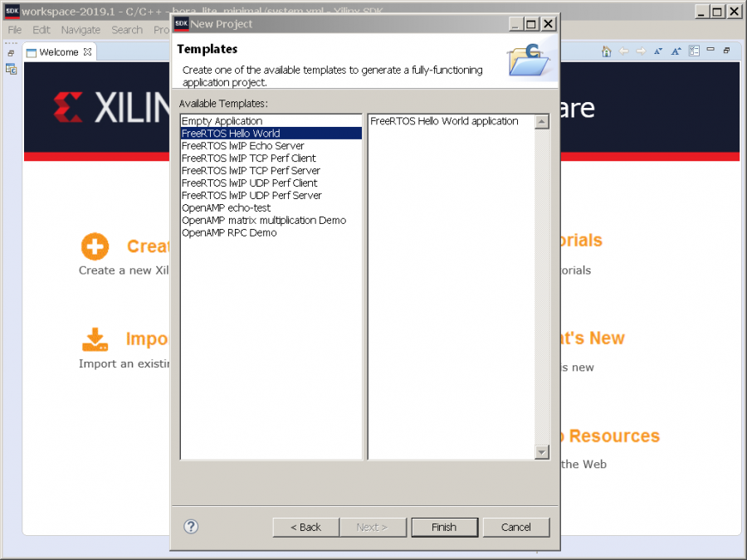Screen dimensions: 747x560
Task: Click the reduce font size icon
Action: [x=658, y=51]
